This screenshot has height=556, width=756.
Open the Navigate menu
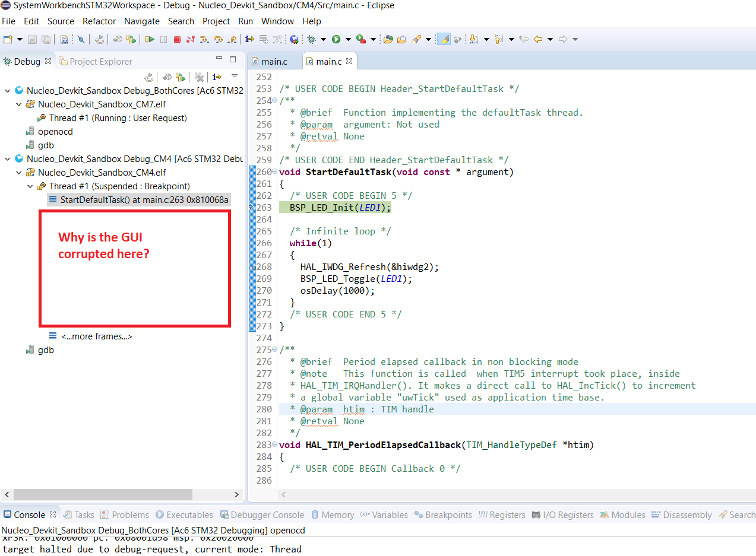pyautogui.click(x=141, y=21)
